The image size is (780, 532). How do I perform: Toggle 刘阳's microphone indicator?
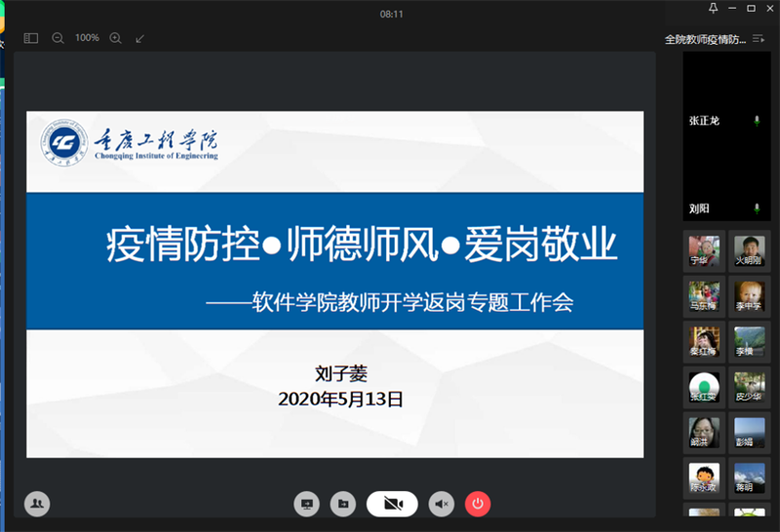click(757, 209)
